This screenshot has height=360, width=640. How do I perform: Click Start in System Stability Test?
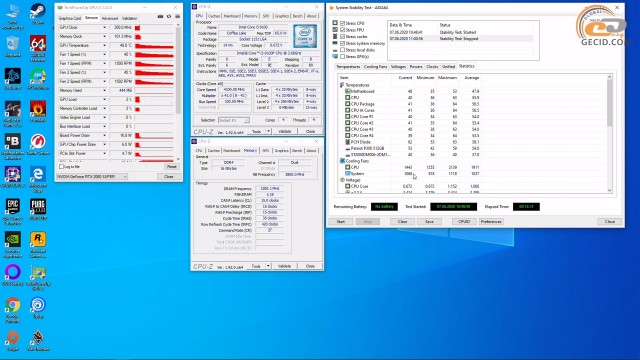point(340,221)
